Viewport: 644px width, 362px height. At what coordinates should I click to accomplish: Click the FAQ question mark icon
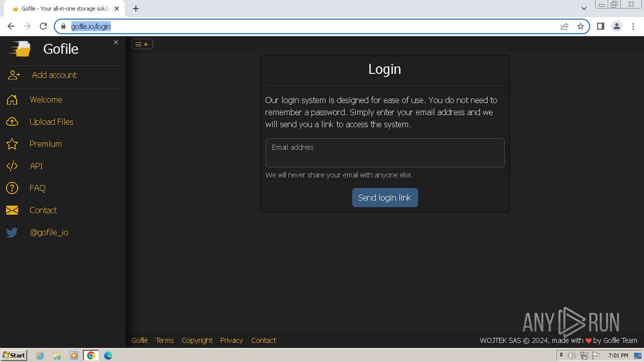[12, 188]
